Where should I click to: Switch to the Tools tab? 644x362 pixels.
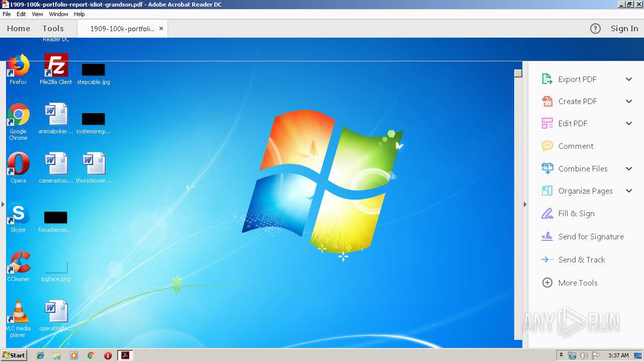click(x=53, y=29)
